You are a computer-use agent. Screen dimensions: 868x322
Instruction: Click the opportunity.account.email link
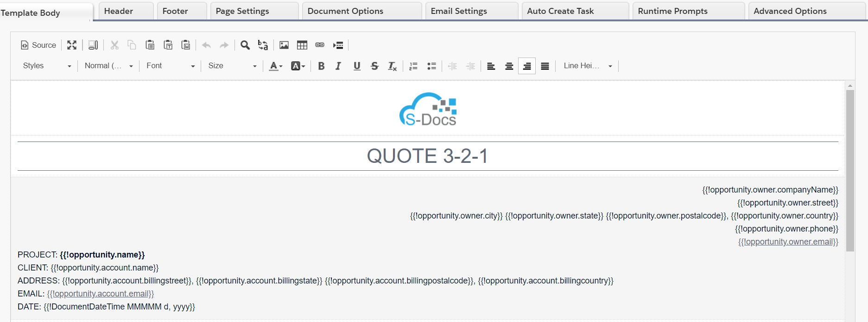click(x=100, y=294)
